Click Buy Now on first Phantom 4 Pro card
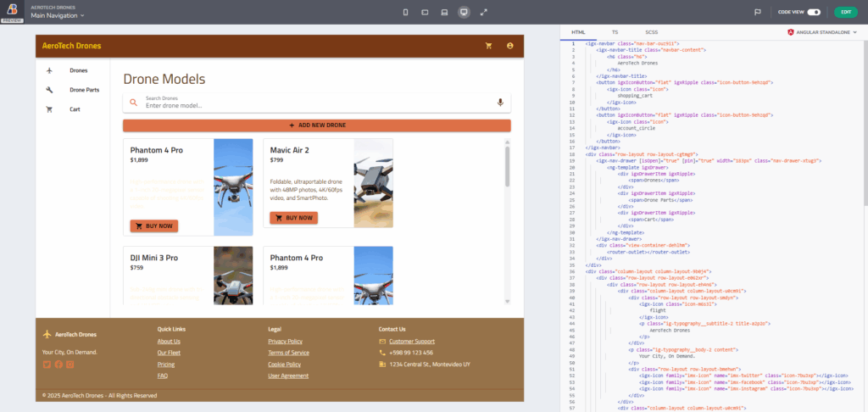Viewport: 868px width, 412px height. [x=154, y=226]
